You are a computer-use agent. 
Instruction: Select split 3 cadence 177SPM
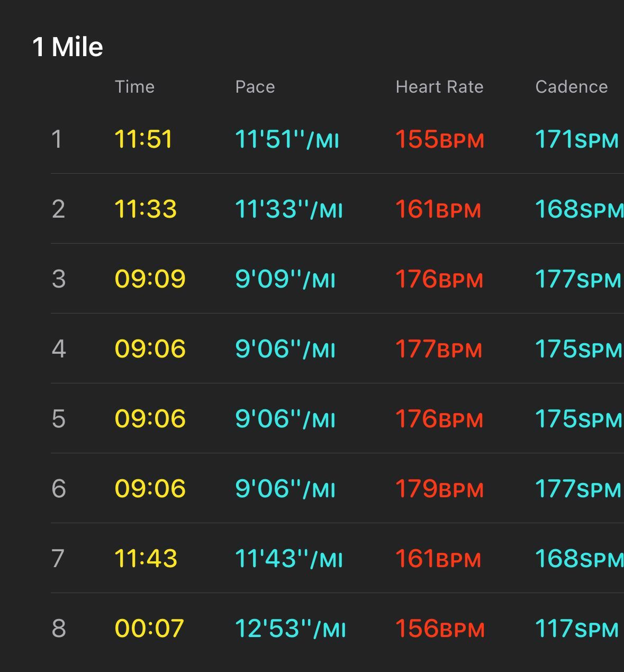578,279
